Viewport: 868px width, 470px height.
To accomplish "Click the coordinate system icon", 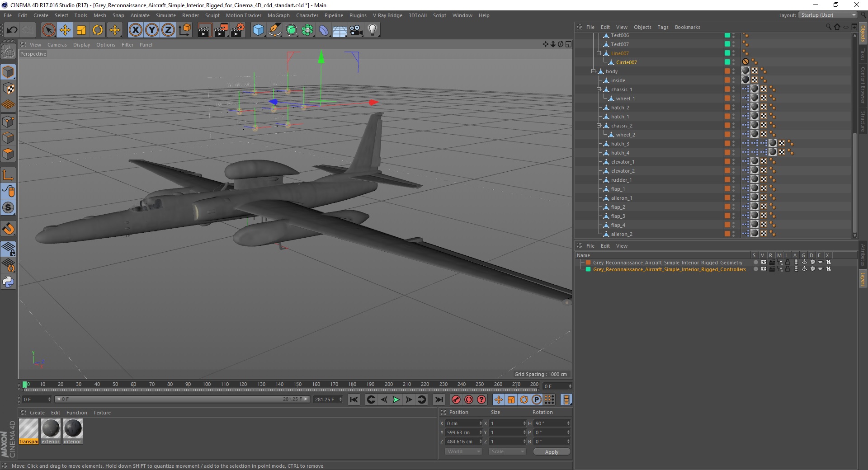I will 184,30.
